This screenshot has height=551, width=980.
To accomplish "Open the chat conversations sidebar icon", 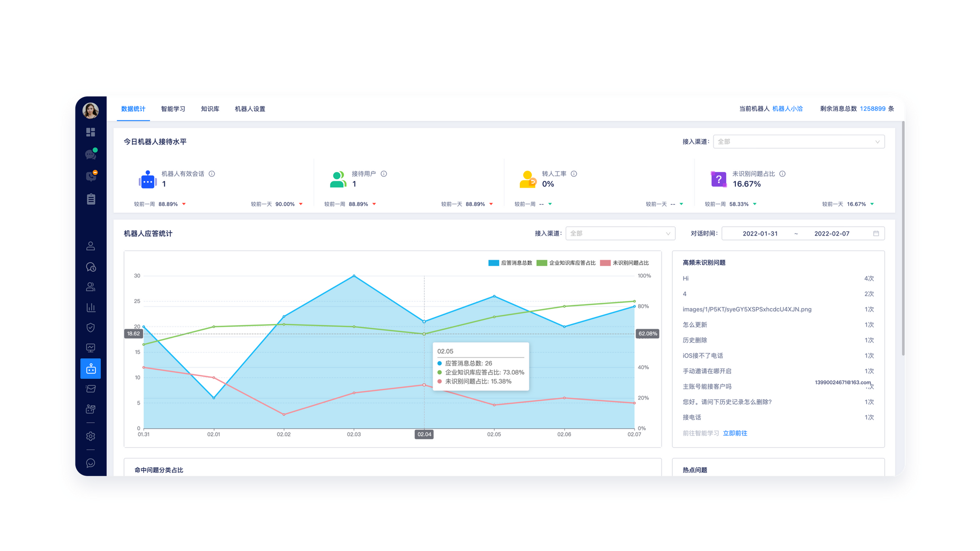I will pos(91,155).
